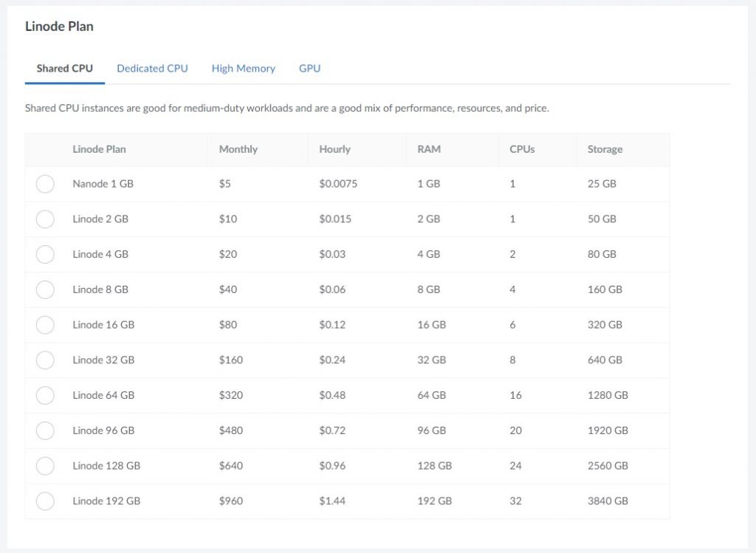Click the Linode 64 GB plan name
The height and width of the screenshot is (553, 756).
coord(103,395)
